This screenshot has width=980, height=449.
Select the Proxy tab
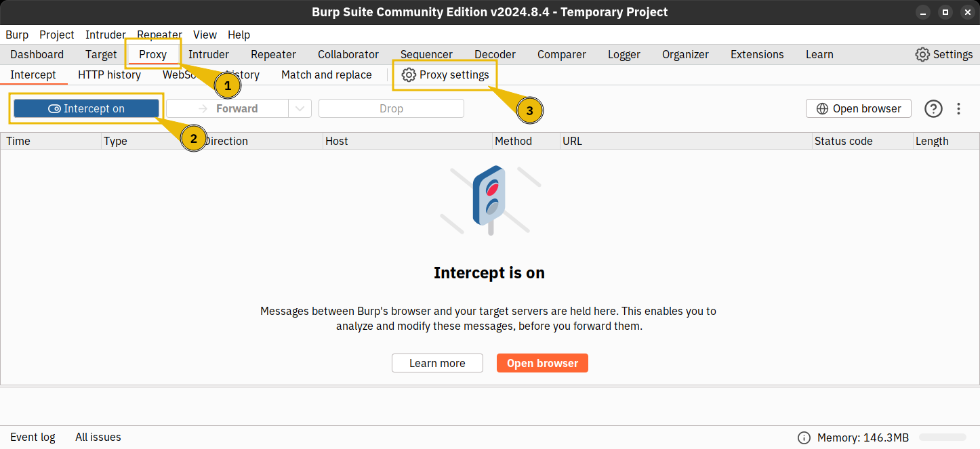[x=152, y=54]
